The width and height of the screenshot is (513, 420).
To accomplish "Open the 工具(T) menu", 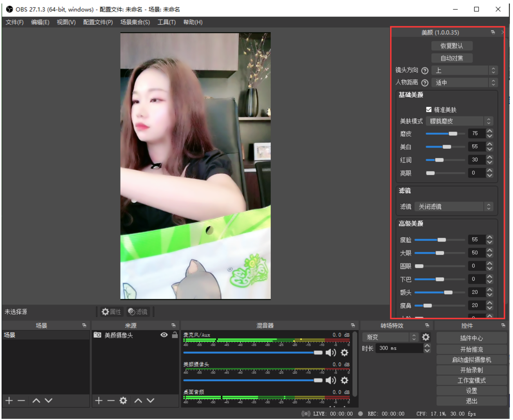I will [x=166, y=22].
